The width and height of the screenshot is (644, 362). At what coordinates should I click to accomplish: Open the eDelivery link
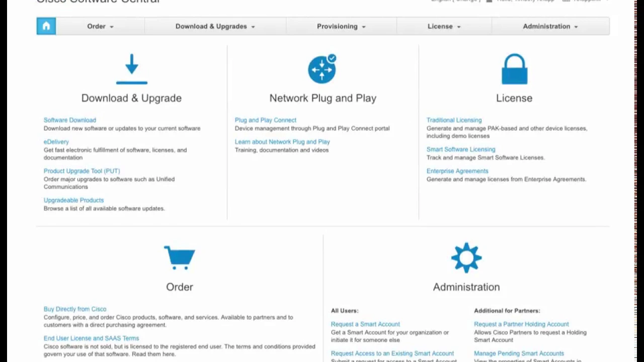coord(56,142)
